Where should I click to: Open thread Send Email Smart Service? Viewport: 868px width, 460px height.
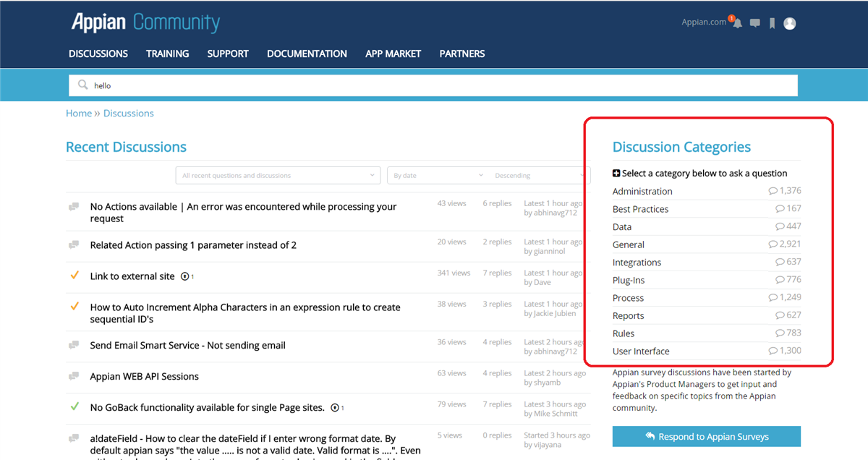point(187,345)
